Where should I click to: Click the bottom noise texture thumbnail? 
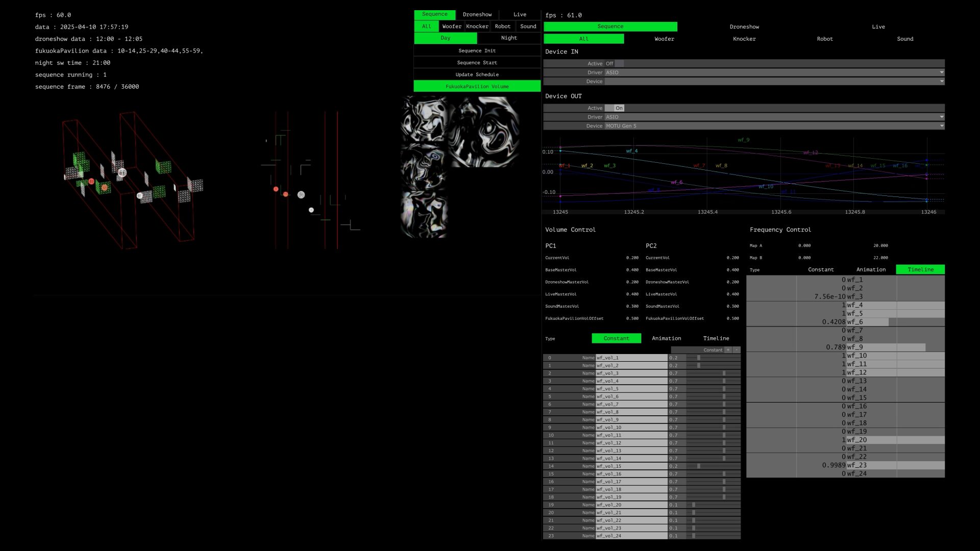pos(424,214)
